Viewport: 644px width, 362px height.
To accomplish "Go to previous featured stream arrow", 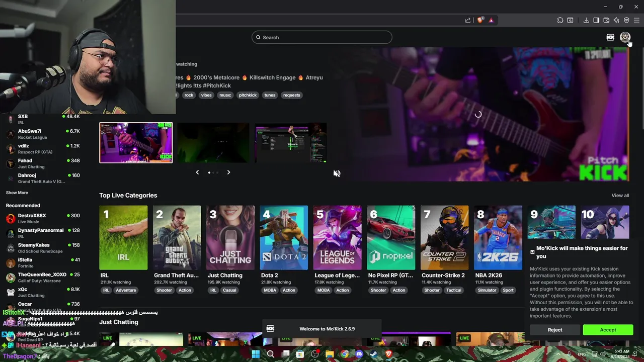I will [x=197, y=172].
